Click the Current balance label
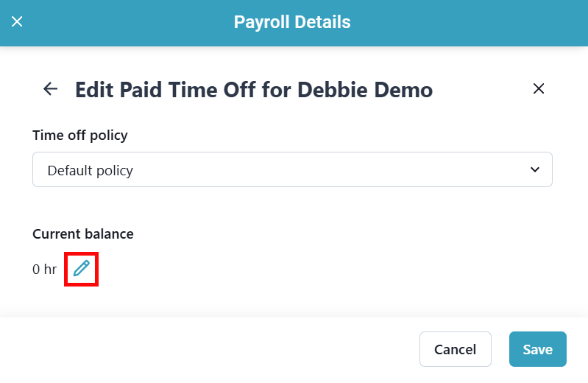588x383 pixels. [83, 234]
